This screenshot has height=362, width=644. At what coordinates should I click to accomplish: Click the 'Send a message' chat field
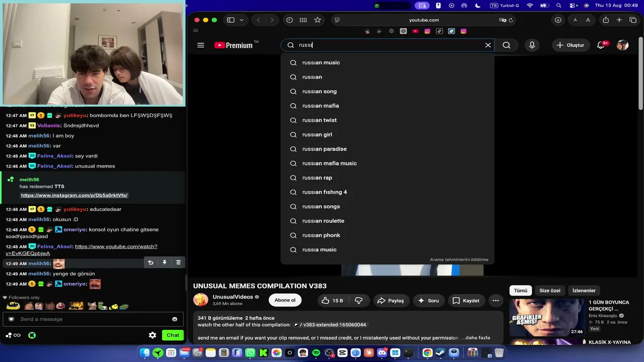click(x=93, y=319)
